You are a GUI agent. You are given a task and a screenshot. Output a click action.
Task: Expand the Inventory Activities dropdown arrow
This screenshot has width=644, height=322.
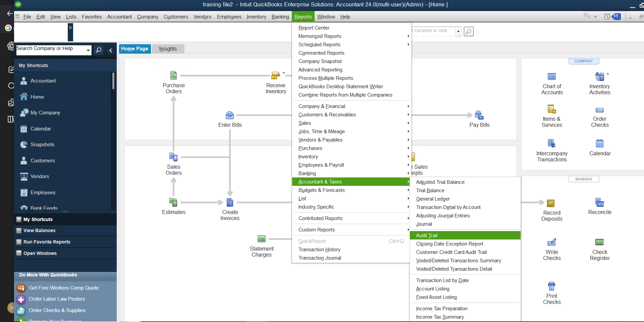[608, 74]
